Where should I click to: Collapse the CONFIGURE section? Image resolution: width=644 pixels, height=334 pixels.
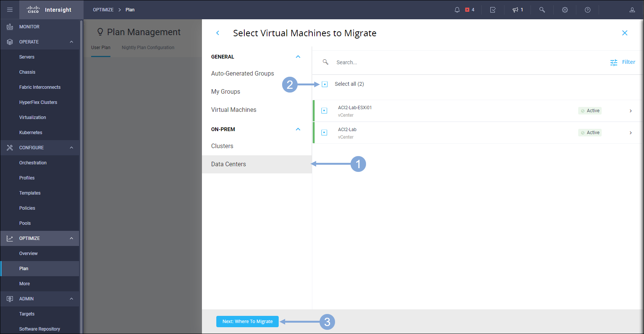point(71,148)
